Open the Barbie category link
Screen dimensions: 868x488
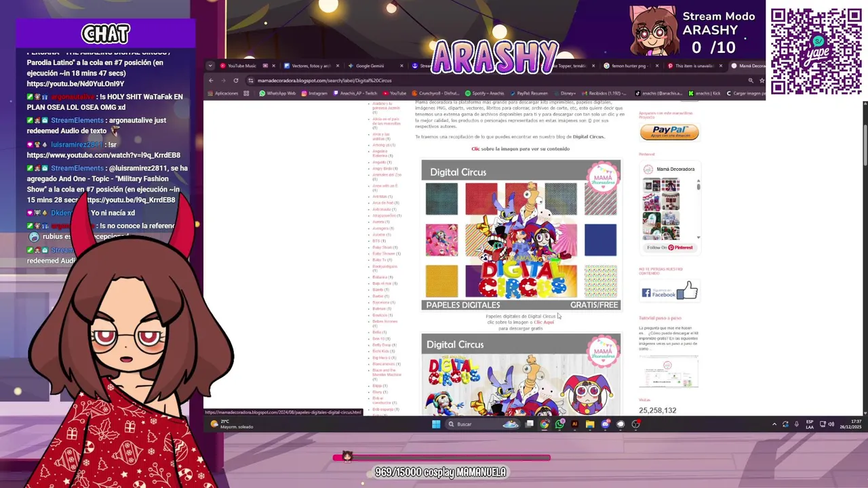(x=378, y=296)
